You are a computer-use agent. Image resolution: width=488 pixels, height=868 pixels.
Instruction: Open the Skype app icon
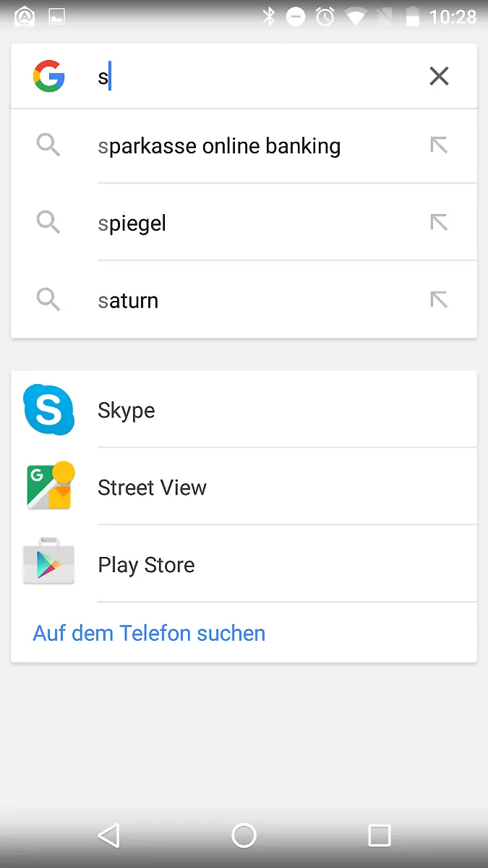[48, 409]
